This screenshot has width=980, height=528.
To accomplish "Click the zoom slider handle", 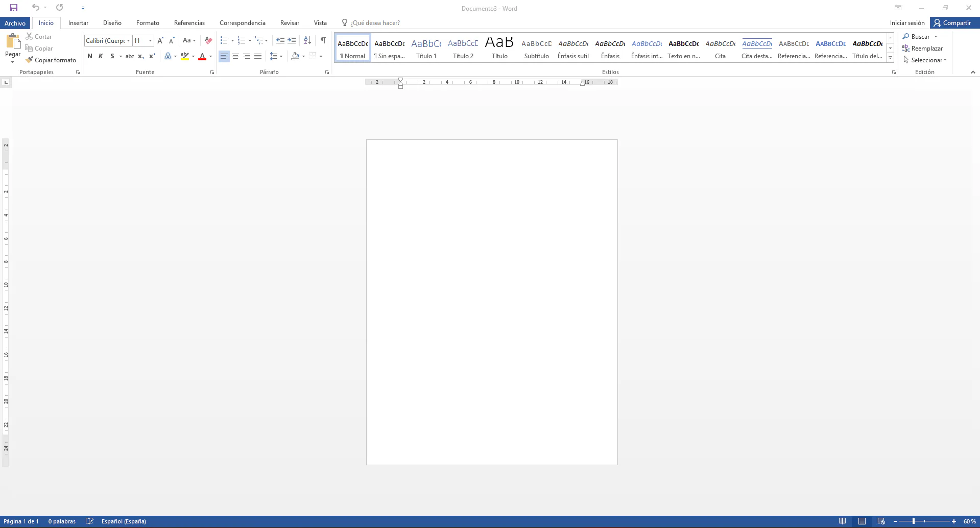I will click(914, 521).
